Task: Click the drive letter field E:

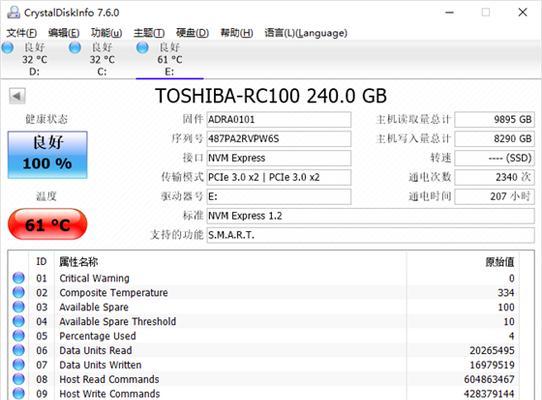Action: 279,197
